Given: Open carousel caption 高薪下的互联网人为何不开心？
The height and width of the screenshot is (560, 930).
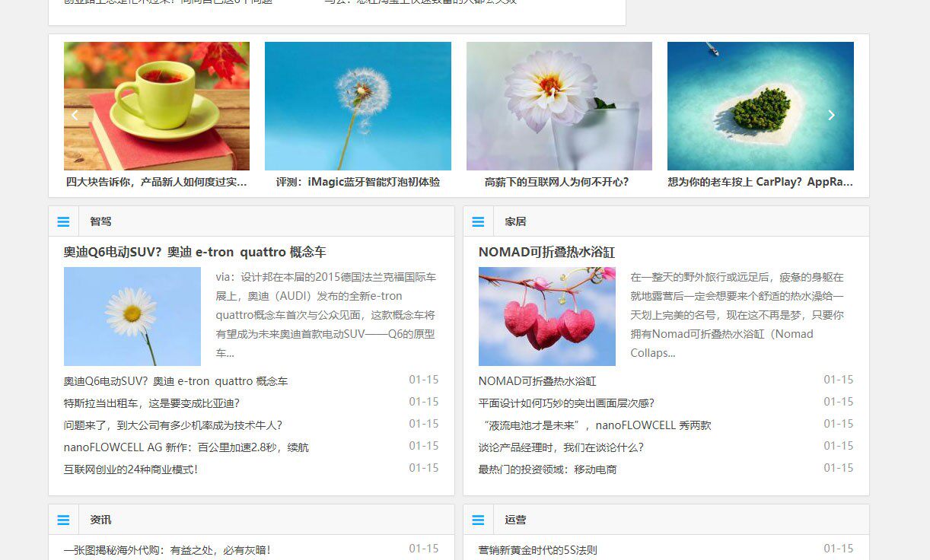Looking at the screenshot, I should point(559,182).
